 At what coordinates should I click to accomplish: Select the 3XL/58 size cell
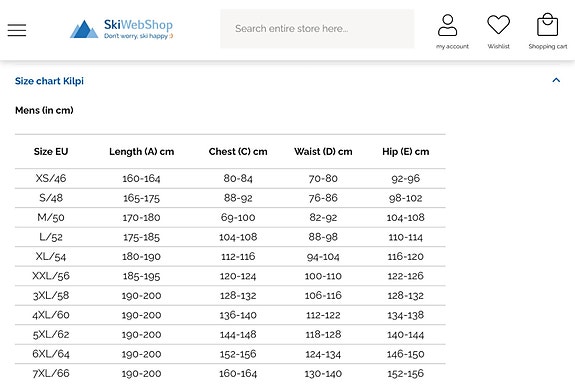coord(51,295)
